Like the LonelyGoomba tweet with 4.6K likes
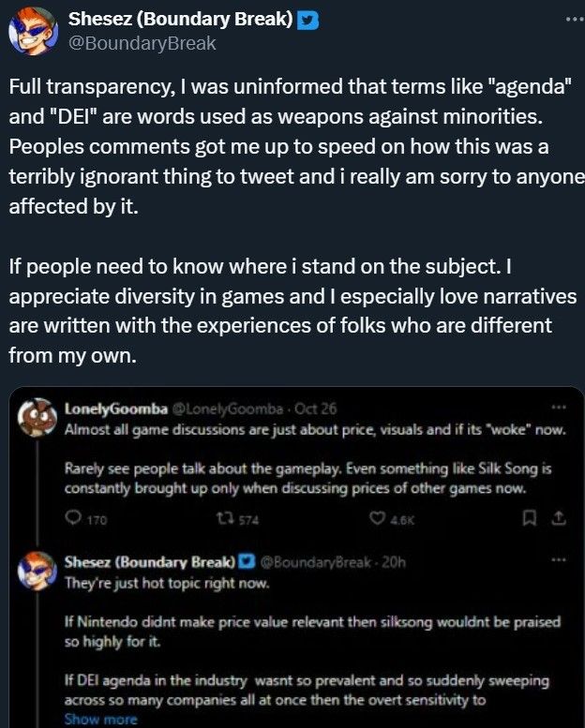Viewport: 585px width, 728px height. [x=379, y=516]
